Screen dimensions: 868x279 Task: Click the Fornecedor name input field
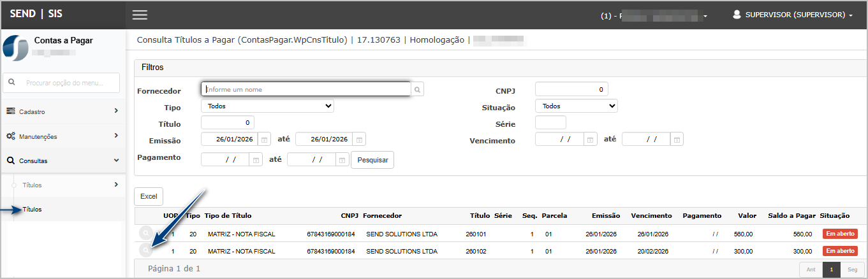pos(305,90)
